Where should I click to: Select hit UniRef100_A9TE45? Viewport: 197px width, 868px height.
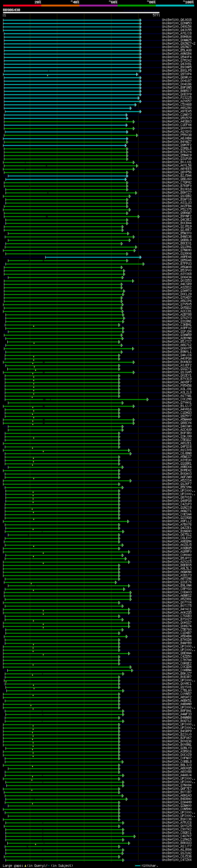177,111
